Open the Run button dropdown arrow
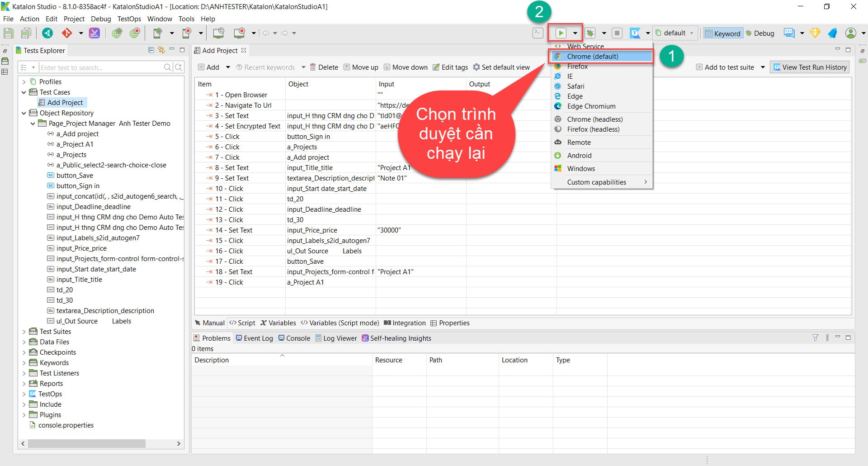Viewport: 868px width, 466px height. (x=575, y=33)
